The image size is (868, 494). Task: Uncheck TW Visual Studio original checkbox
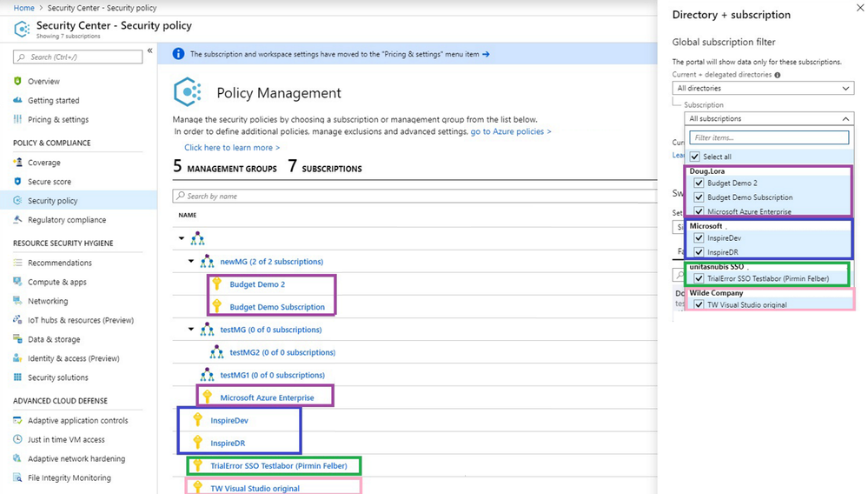pyautogui.click(x=699, y=304)
